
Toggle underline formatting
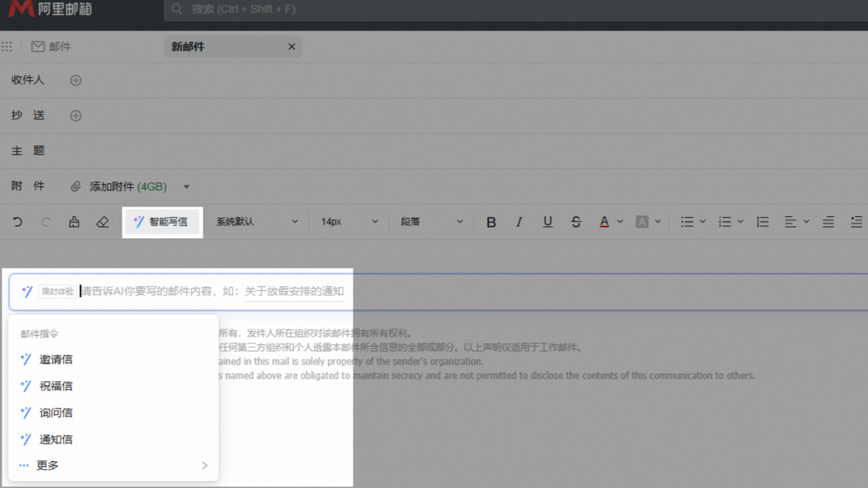click(x=548, y=222)
